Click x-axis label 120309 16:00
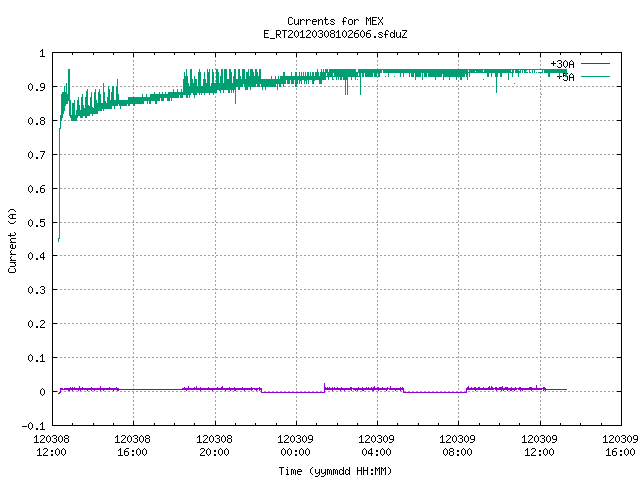Viewport: 640px width, 480px height. tap(620, 446)
